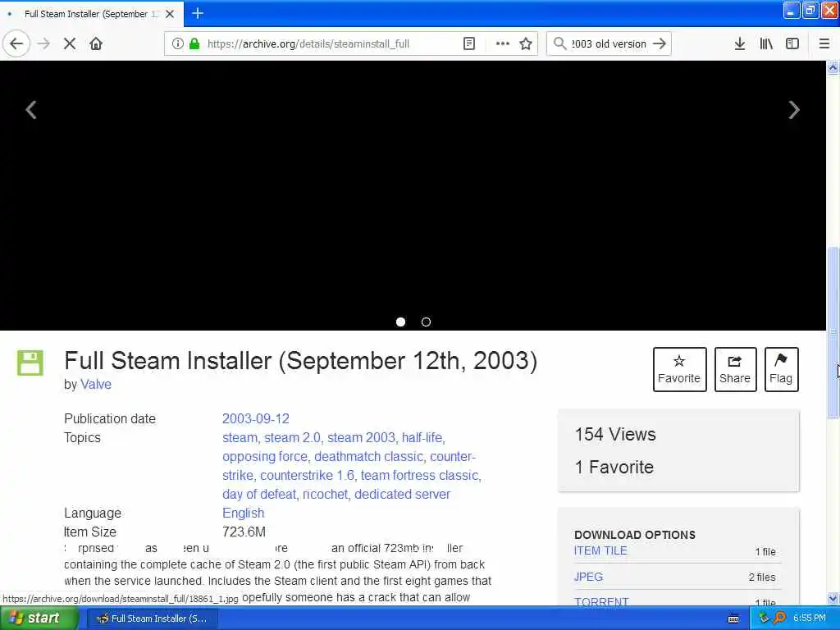Close the Full Steam Installer tab
Viewport: 840px width, 630px height.
click(169, 14)
